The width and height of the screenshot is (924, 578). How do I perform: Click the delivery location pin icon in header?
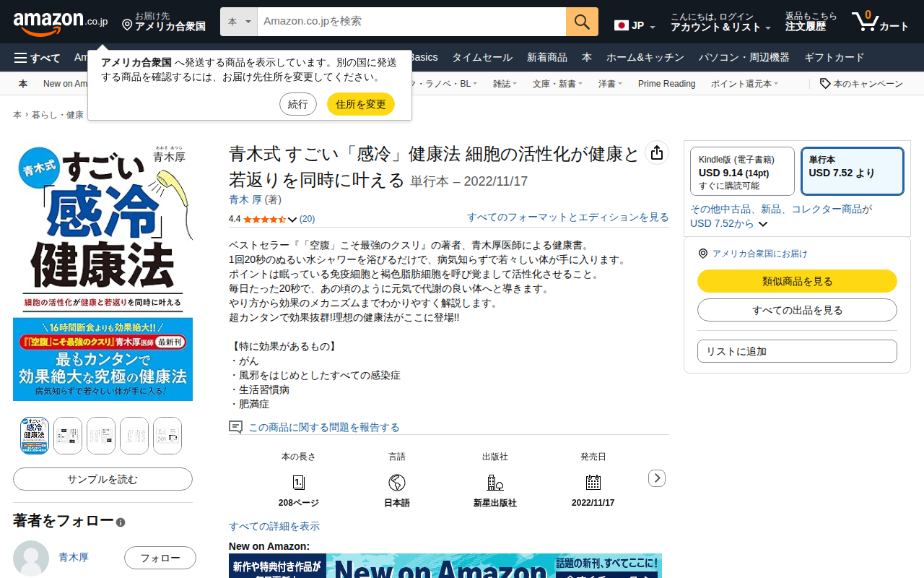point(127,25)
